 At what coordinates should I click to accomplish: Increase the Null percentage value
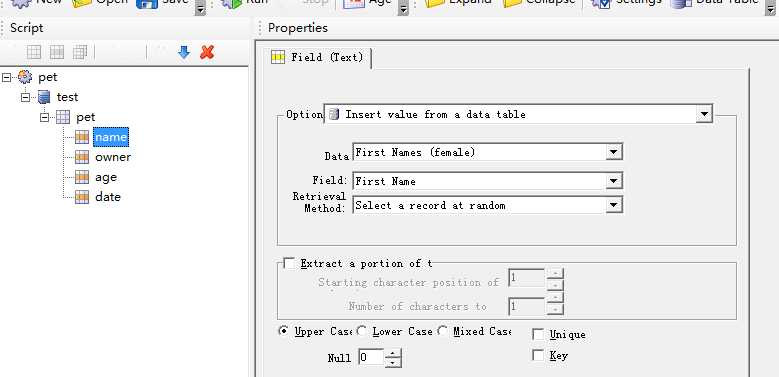393,354
